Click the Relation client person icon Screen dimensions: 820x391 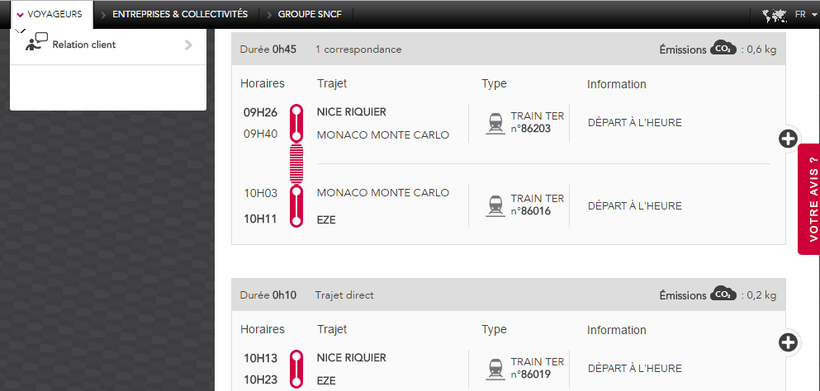[x=36, y=42]
